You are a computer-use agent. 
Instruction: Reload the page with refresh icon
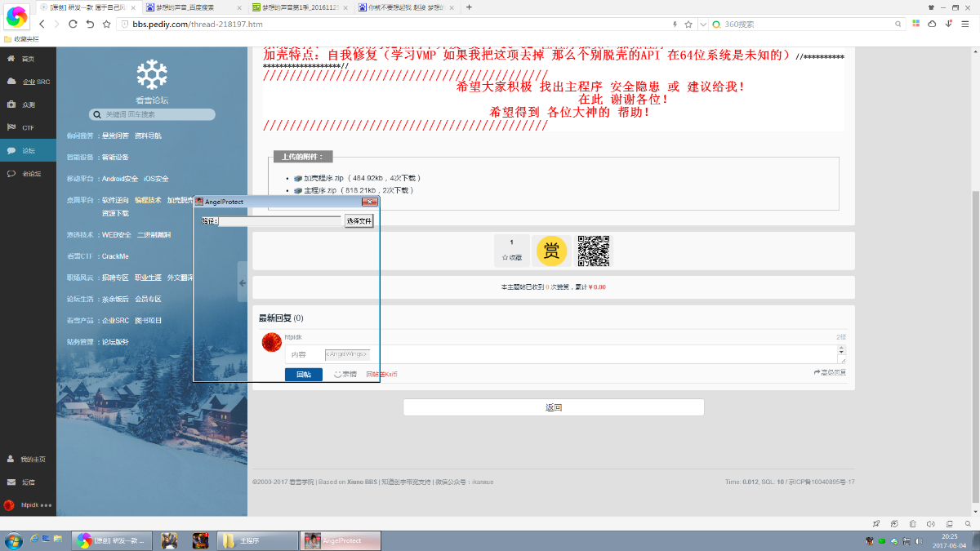[x=73, y=24]
